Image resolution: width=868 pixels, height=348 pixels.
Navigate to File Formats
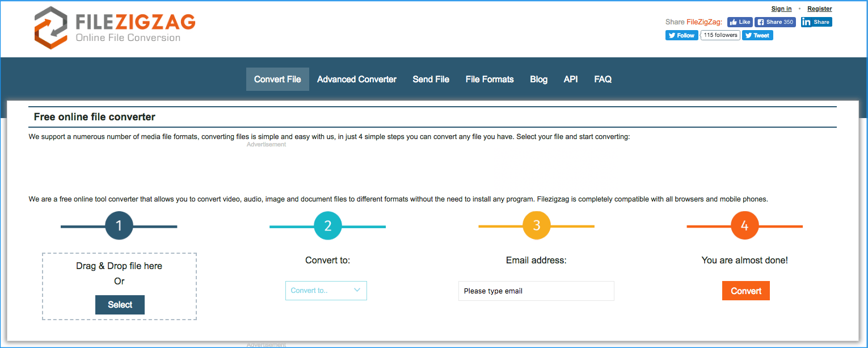coord(490,79)
